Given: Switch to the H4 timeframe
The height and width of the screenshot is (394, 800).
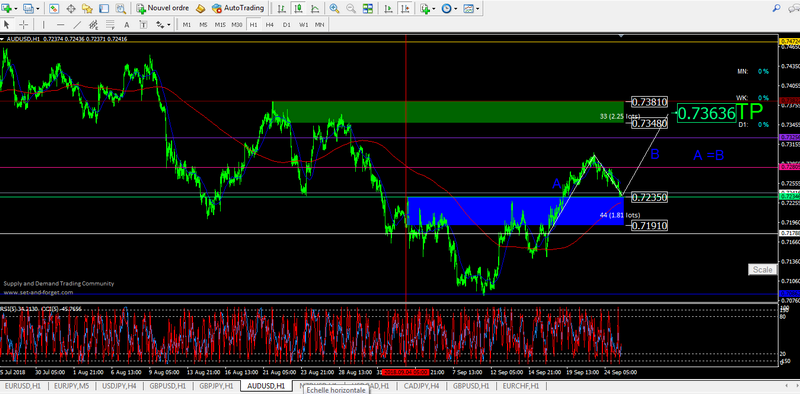Looking at the screenshot, I should (269, 24).
